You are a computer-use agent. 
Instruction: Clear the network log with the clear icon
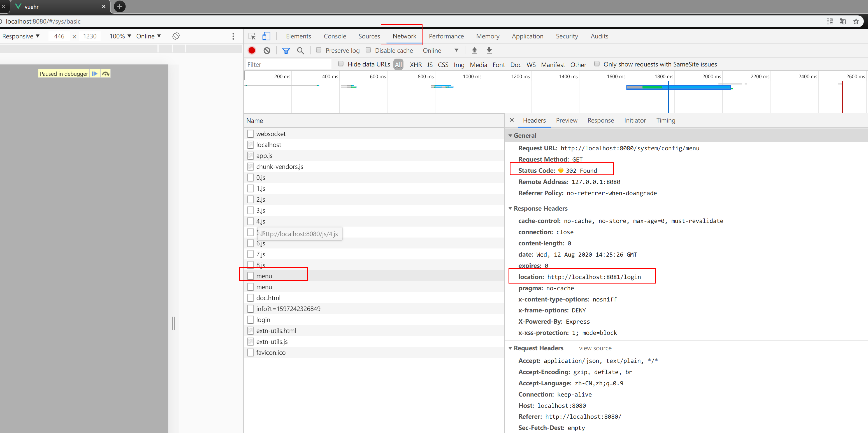(x=267, y=50)
